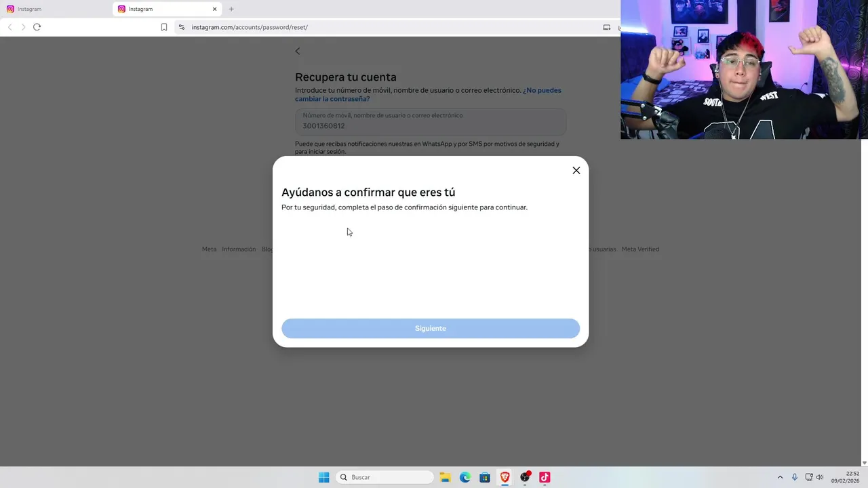Click the Brave browser taskbar icon

point(505,477)
